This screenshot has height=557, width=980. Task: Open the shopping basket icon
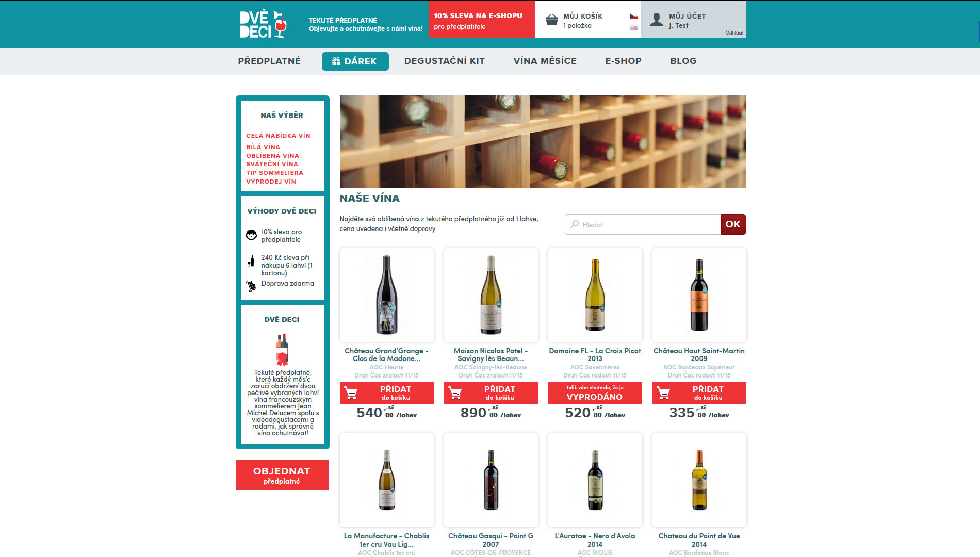click(x=551, y=20)
